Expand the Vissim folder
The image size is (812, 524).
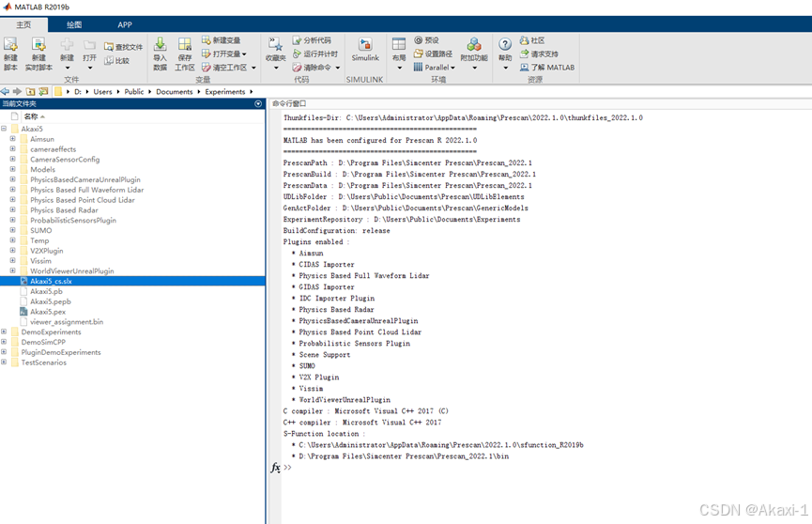point(12,260)
